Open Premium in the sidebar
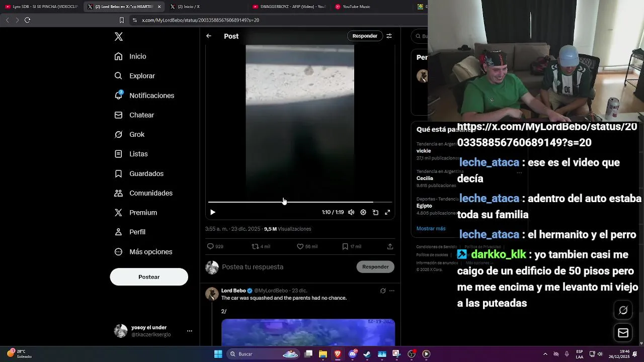Image resolution: width=644 pixels, height=362 pixels. coord(136,213)
